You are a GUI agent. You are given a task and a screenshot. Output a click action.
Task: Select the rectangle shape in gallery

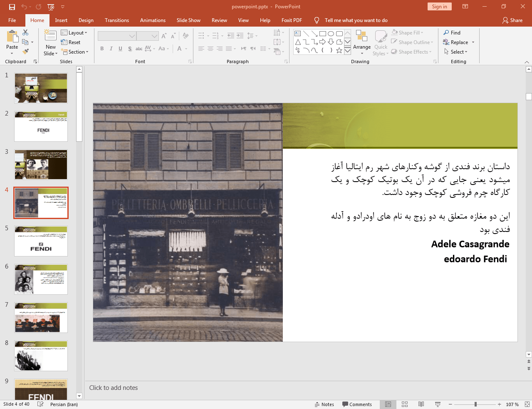tap(323, 34)
